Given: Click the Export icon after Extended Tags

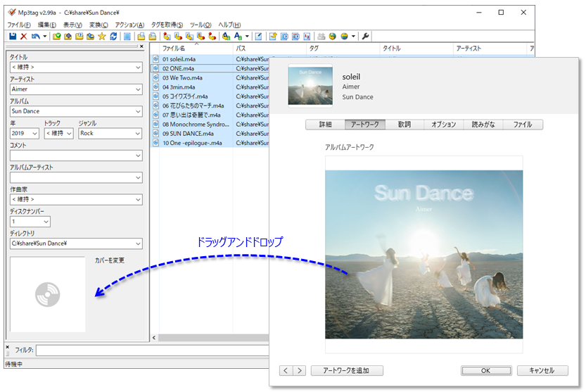Looking at the screenshot, I should [273, 37].
